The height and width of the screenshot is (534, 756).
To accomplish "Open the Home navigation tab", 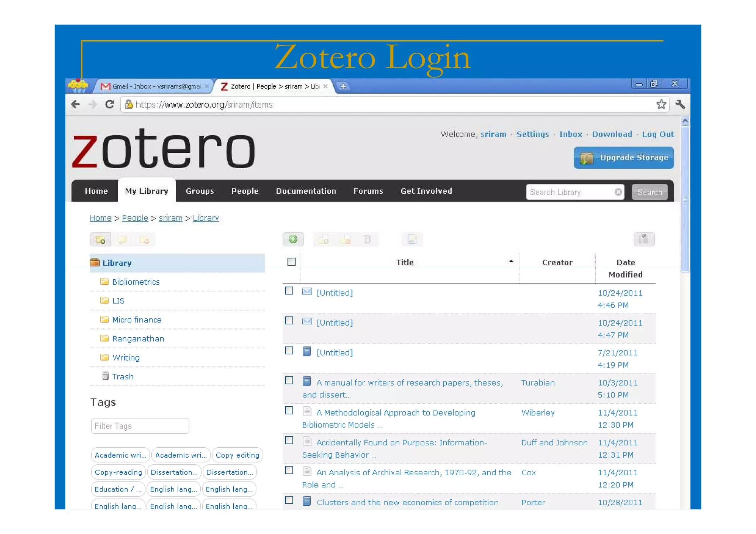I will (x=96, y=191).
